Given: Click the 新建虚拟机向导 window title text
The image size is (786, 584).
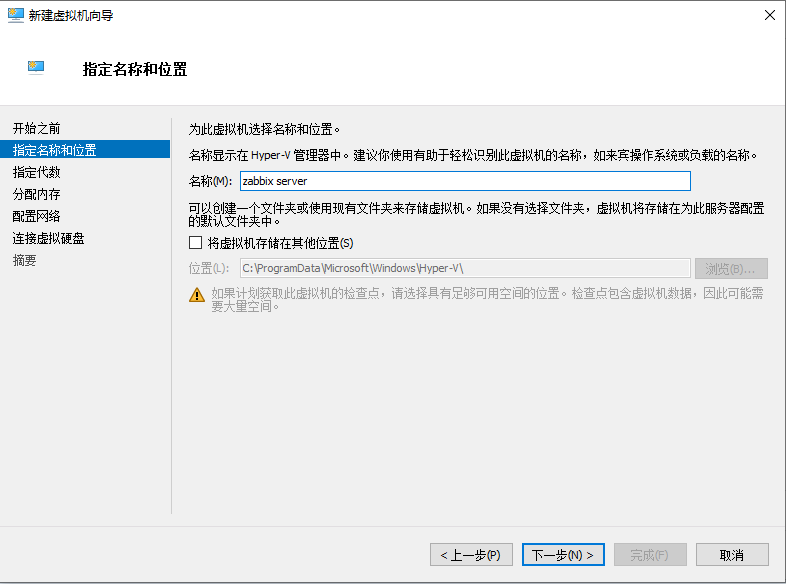Looking at the screenshot, I should pos(71,16).
